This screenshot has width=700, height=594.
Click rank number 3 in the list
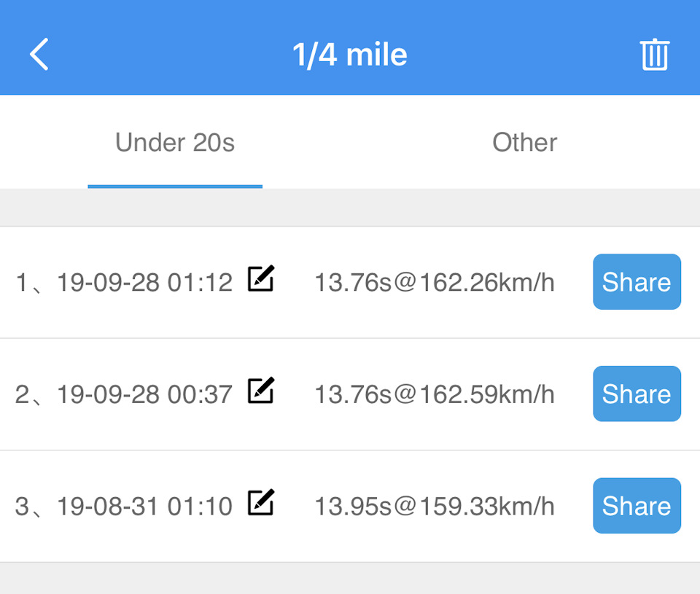coord(23,507)
